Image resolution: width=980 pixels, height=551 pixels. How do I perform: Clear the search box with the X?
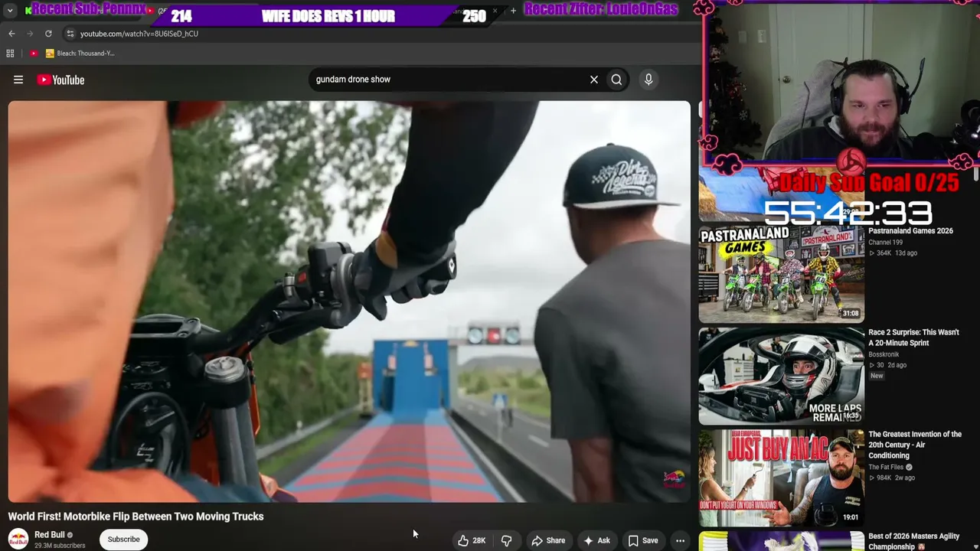pyautogui.click(x=593, y=80)
